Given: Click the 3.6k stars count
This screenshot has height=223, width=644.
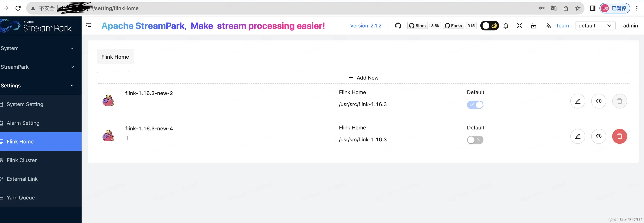Looking at the screenshot, I should pos(435,26).
